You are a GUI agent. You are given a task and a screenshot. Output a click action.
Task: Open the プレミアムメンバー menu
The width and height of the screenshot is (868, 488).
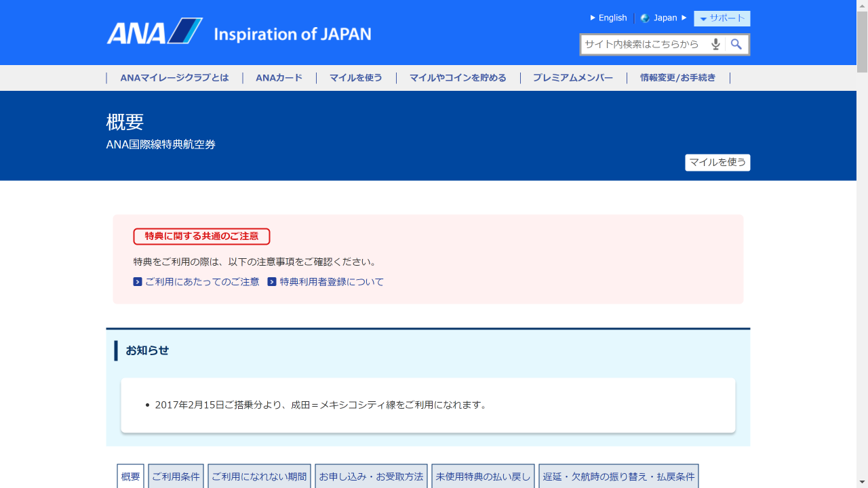[x=573, y=77]
